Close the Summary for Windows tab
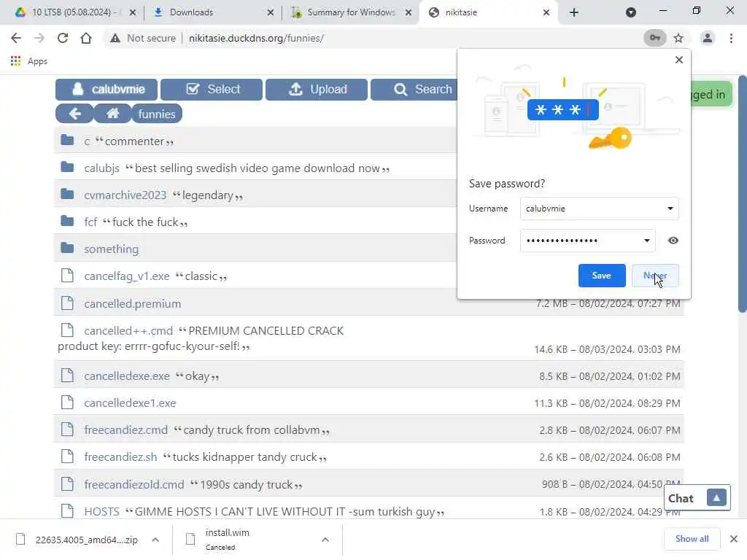747x560 pixels. coord(409,12)
